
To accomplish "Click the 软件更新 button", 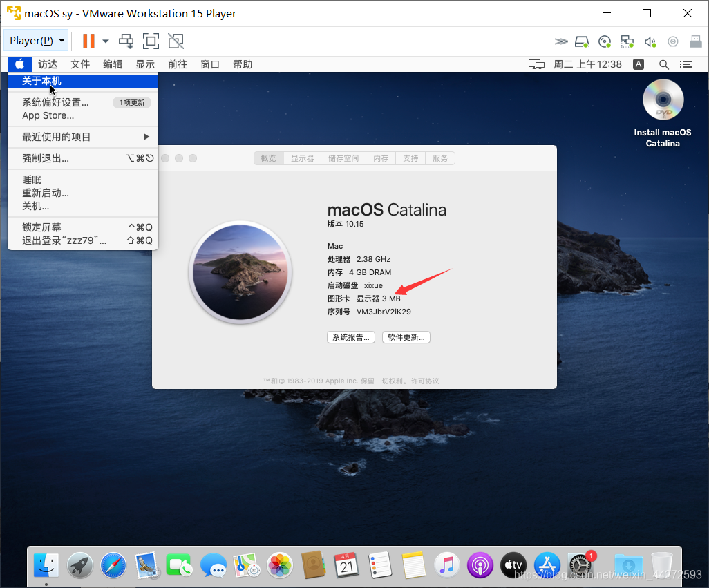I will (x=406, y=337).
